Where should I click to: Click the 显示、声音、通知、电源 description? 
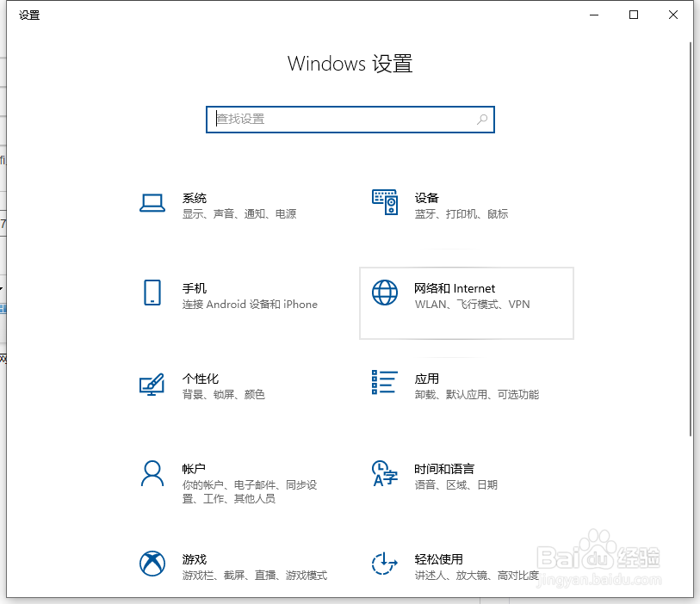pos(239,214)
